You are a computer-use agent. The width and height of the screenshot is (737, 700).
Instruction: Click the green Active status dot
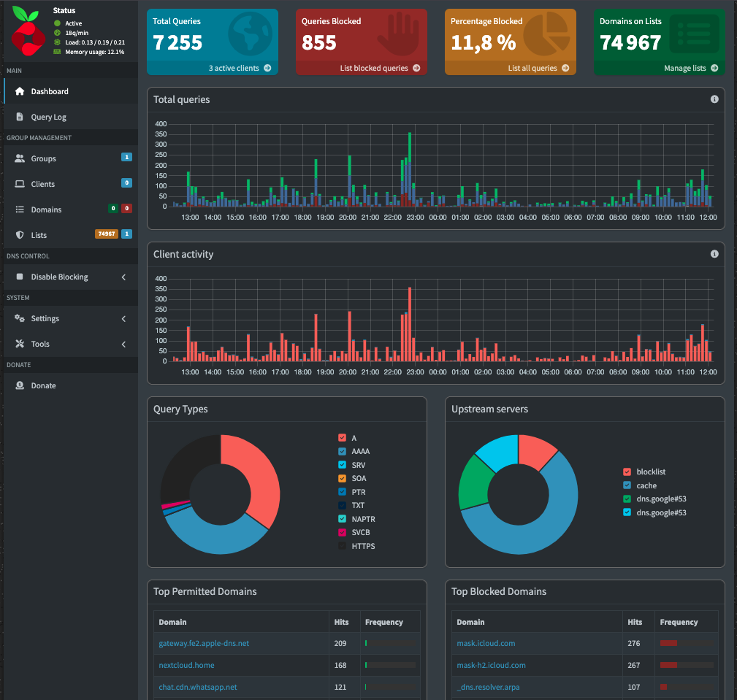pyautogui.click(x=58, y=23)
